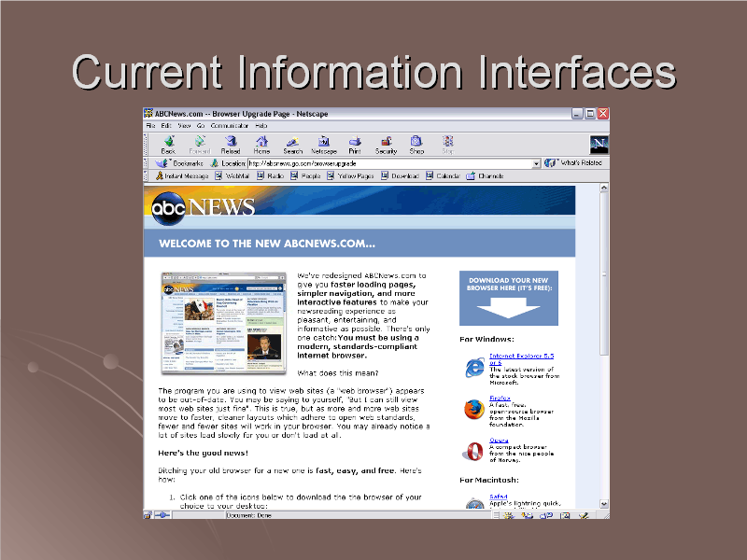This screenshot has height=560, width=747.
Task: Click the scrollbar up arrow
Action: [604, 188]
